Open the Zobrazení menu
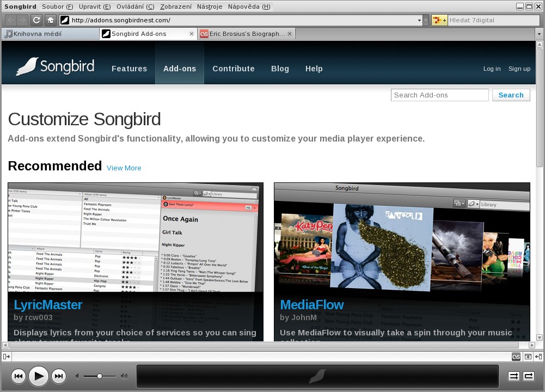This screenshot has height=392, width=545. (175, 7)
